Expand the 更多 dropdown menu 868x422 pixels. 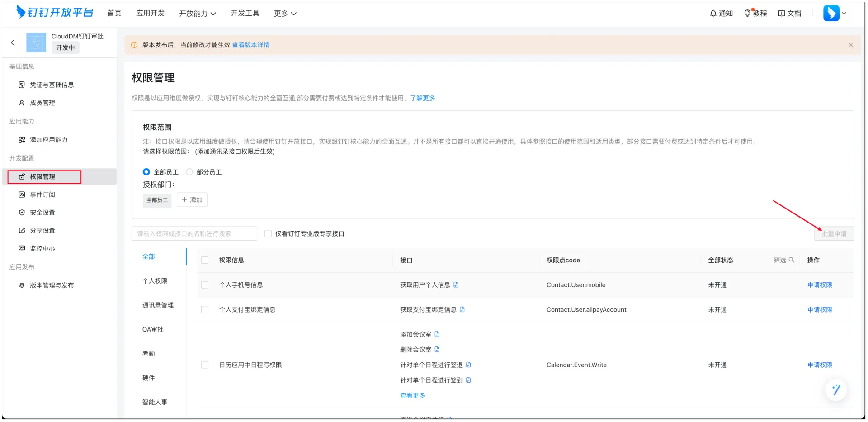pyautogui.click(x=285, y=14)
